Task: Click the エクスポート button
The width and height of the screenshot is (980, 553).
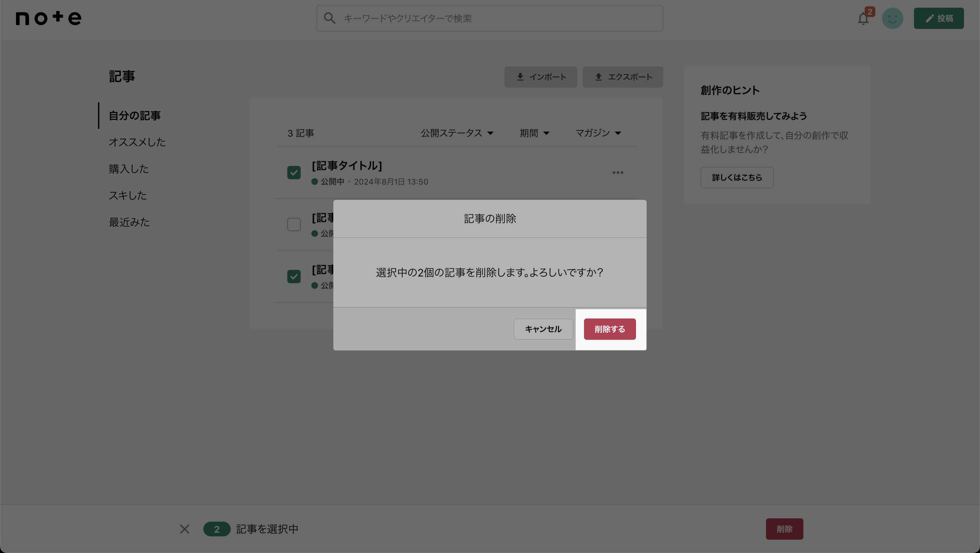Action: [x=623, y=77]
